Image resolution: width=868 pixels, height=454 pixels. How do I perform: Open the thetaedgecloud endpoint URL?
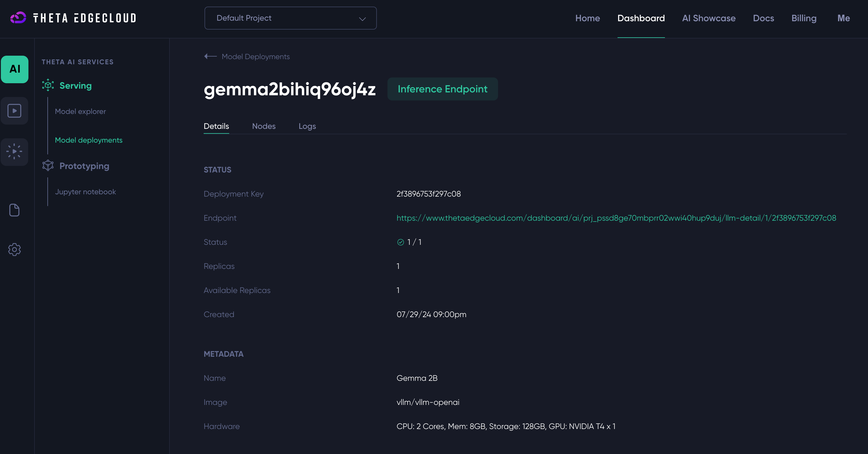coord(616,218)
